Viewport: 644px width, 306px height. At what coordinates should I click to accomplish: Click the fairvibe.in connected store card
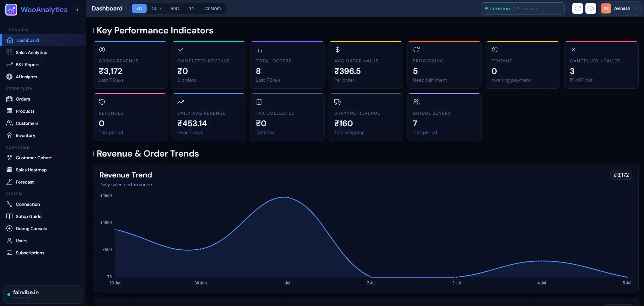click(43, 295)
